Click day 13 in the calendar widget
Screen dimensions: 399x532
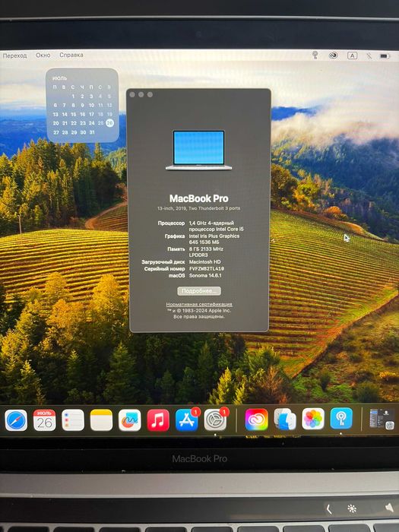[x=55, y=114]
